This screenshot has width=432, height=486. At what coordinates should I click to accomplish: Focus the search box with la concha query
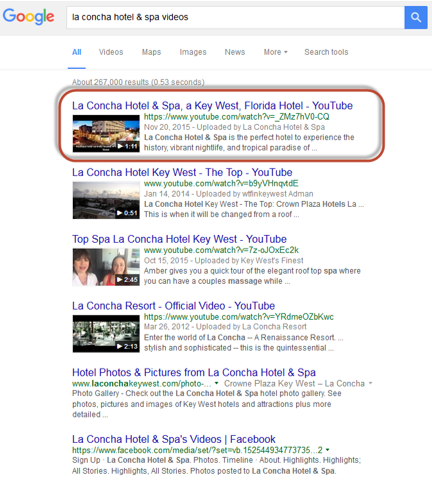[235, 17]
